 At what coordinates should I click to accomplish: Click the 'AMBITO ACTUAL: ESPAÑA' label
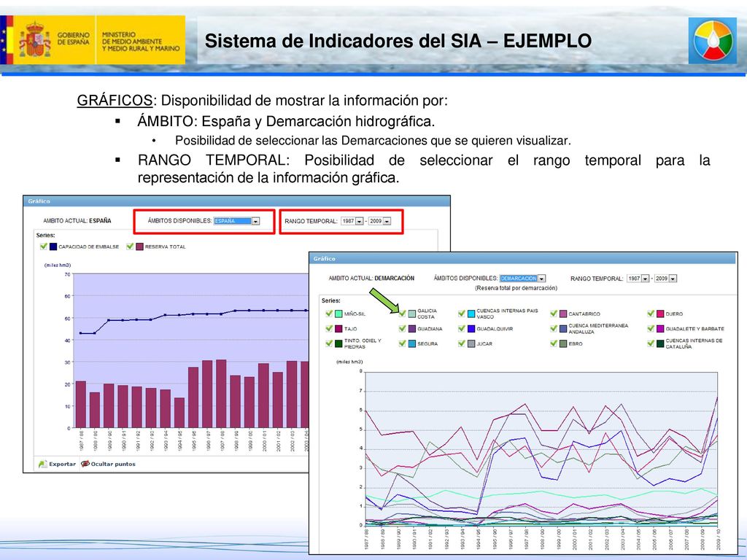[x=77, y=221]
